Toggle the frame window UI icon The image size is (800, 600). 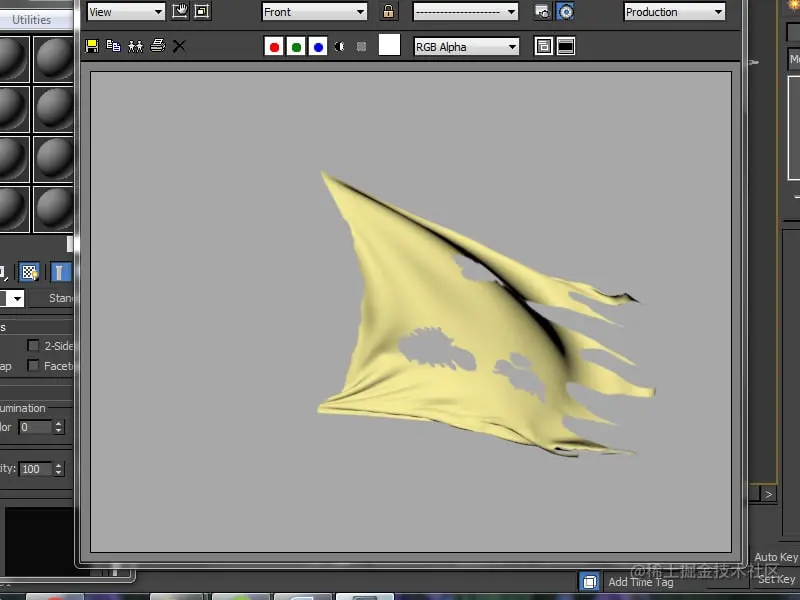pyautogui.click(x=565, y=46)
